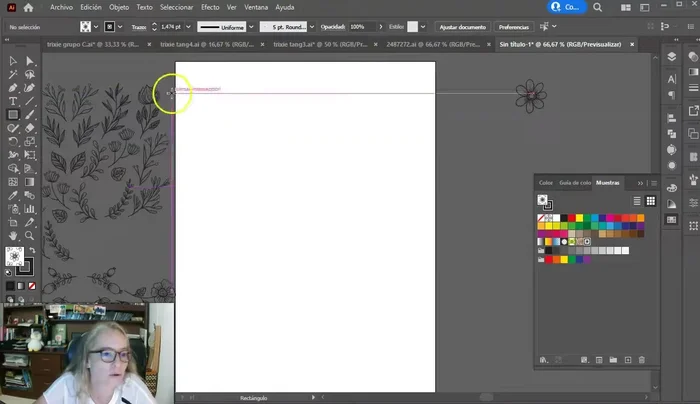
Task: Set paint mode to None
Action: point(32,286)
